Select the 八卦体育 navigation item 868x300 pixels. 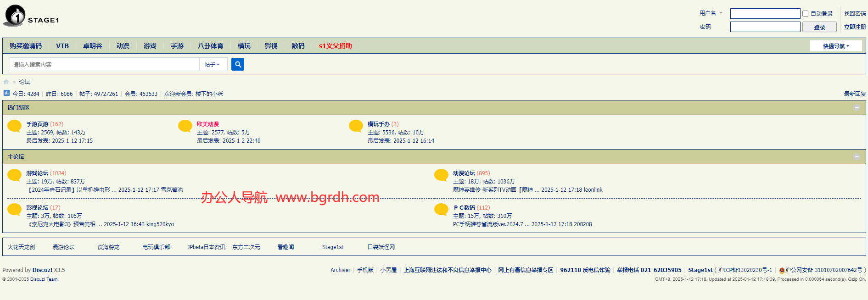(x=210, y=46)
